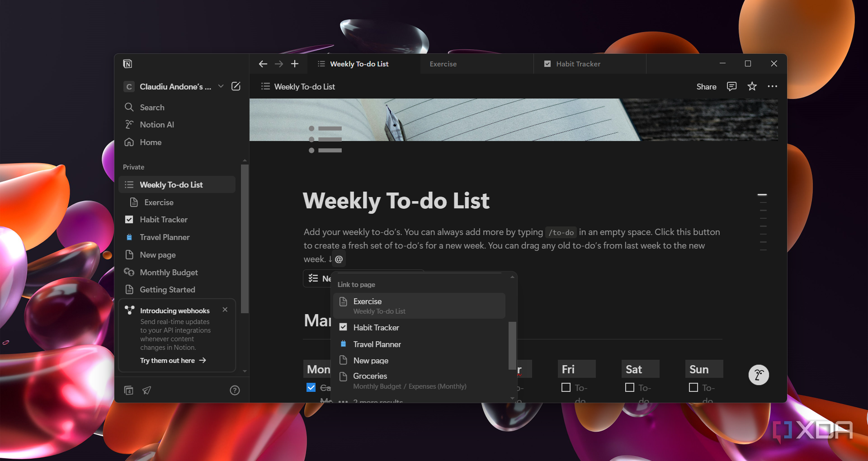Click the Travel Planner sidebar icon

pos(129,237)
